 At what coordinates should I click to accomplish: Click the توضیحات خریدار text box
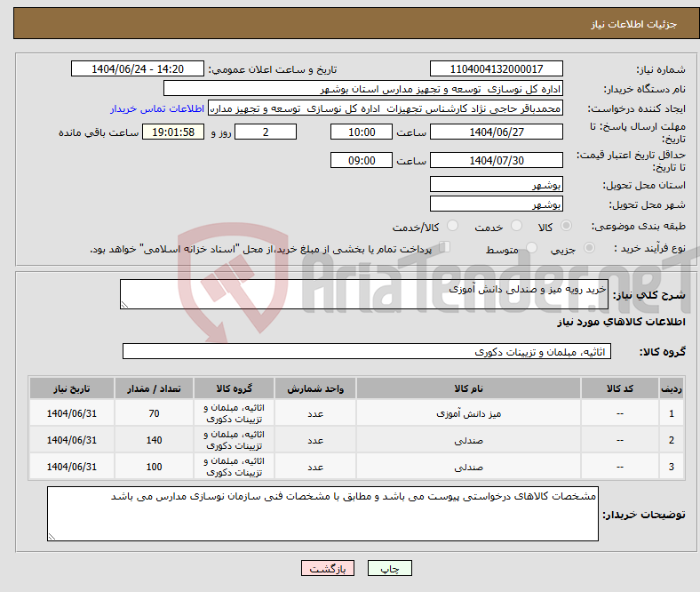click(322, 514)
